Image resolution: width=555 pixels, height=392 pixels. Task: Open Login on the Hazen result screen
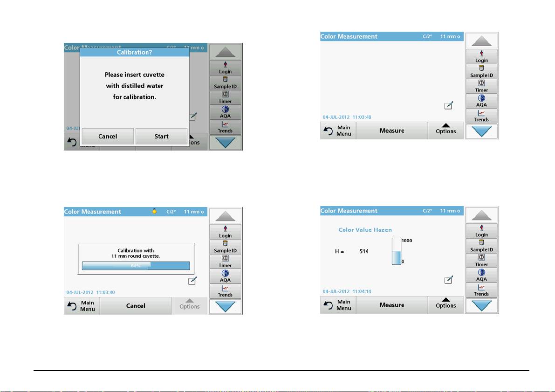[481, 231]
